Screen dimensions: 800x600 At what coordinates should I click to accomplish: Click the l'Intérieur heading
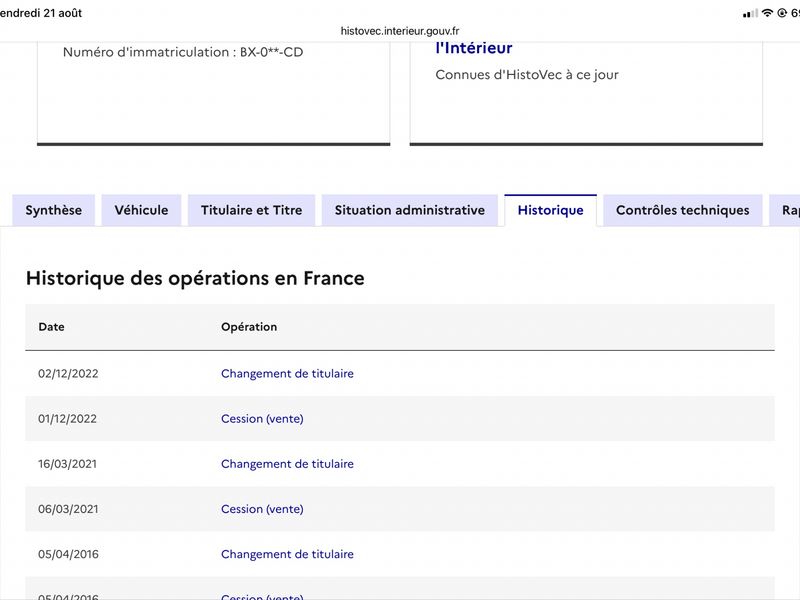pyautogui.click(x=474, y=48)
